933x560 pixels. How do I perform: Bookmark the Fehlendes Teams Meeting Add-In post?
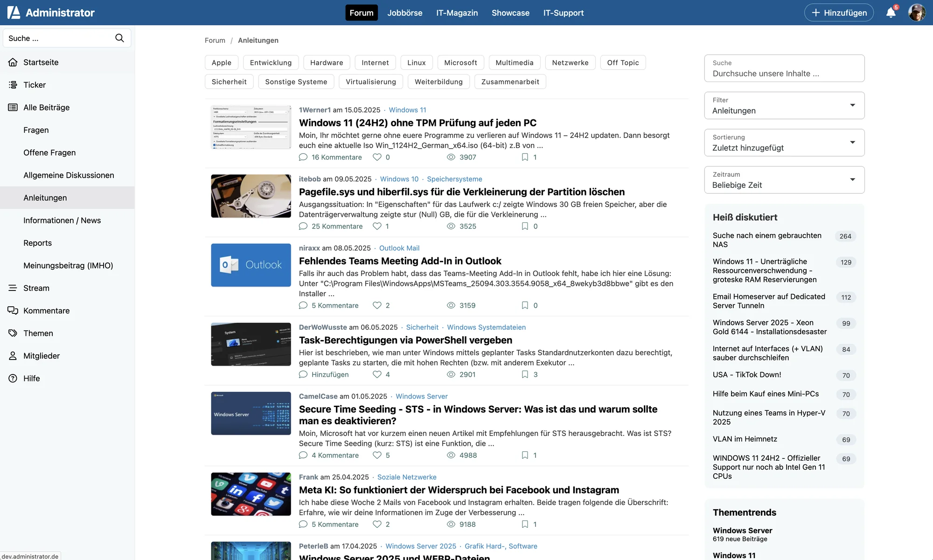[525, 305]
